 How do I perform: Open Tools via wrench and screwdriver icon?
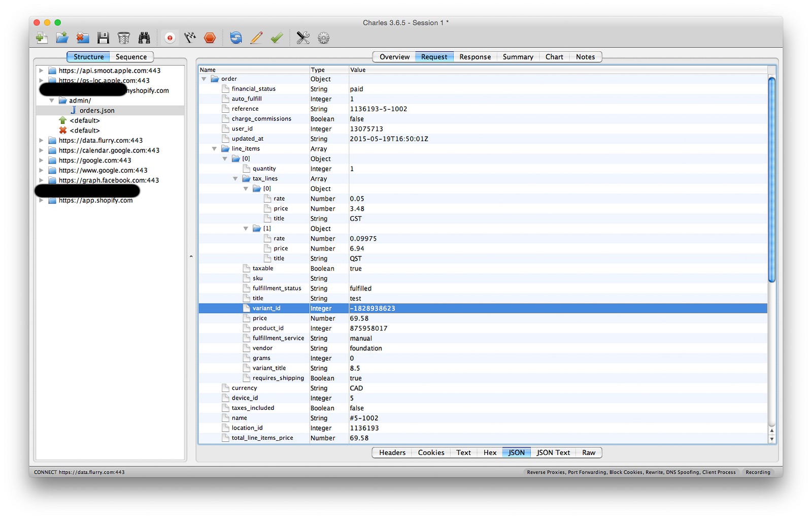coord(303,38)
